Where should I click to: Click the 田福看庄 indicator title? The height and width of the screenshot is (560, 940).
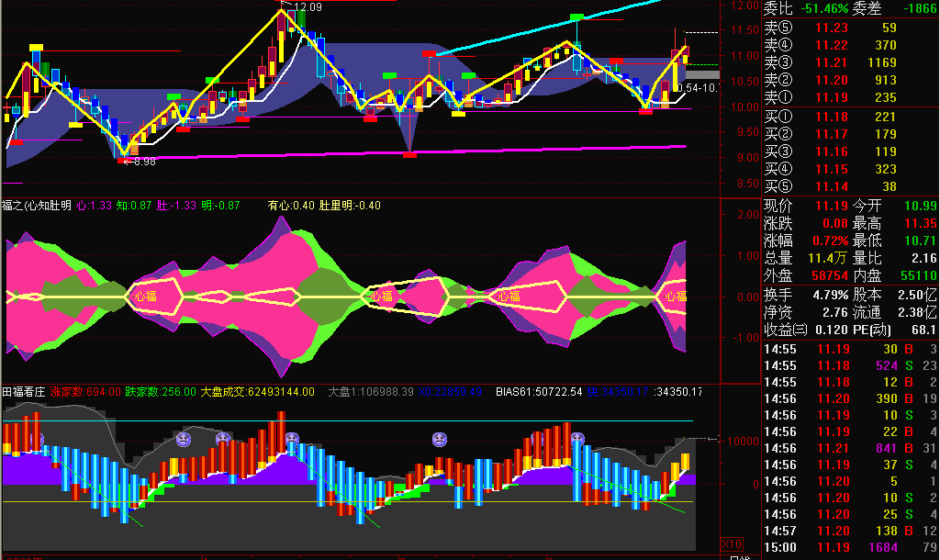click(x=23, y=392)
